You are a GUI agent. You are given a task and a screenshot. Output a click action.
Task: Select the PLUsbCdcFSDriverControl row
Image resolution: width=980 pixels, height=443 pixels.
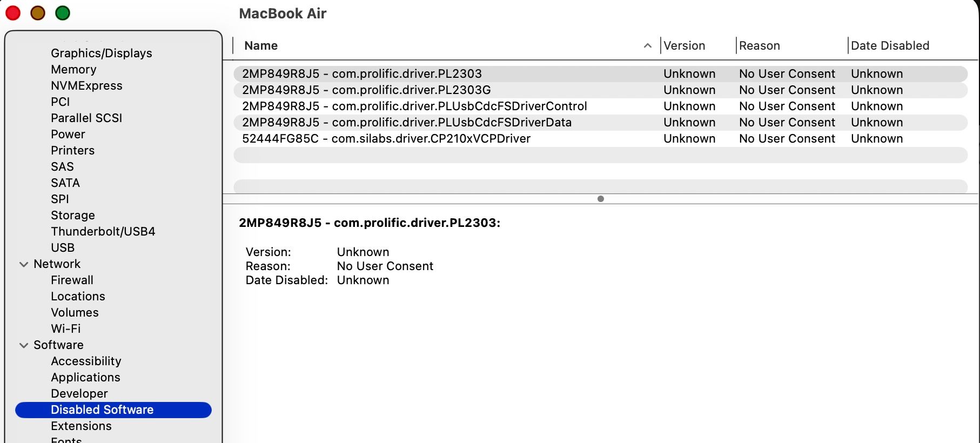[414, 106]
